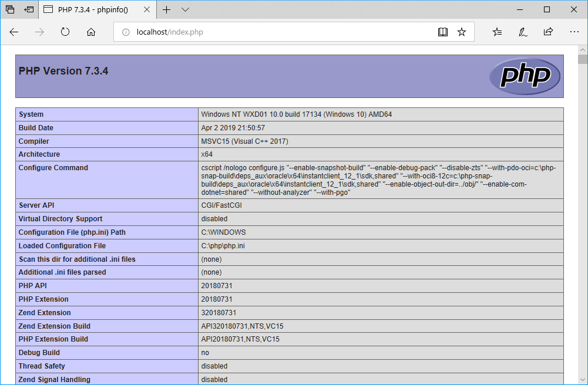
Task: Click the grayed Forward arrow
Action: click(39, 32)
